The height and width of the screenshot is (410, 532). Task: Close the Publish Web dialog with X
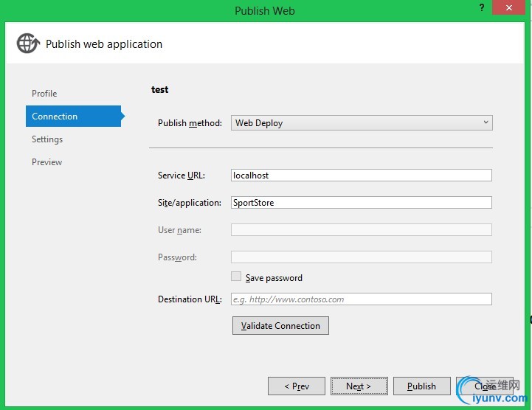click(x=508, y=7)
